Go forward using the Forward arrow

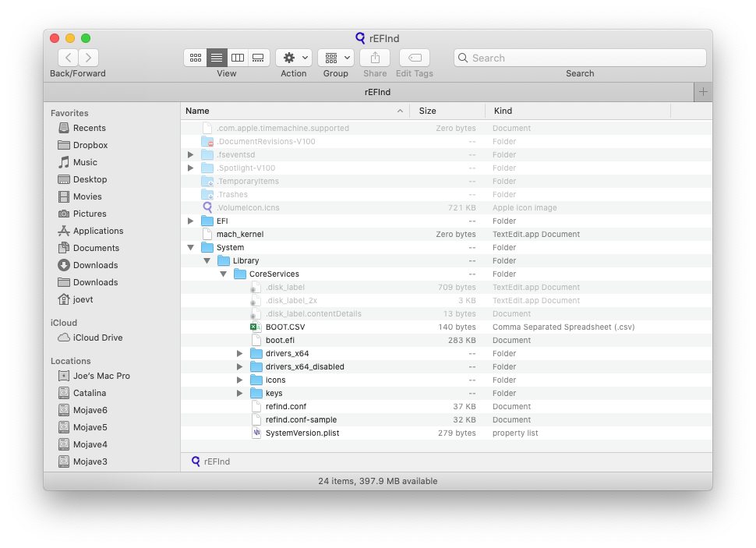(x=89, y=58)
